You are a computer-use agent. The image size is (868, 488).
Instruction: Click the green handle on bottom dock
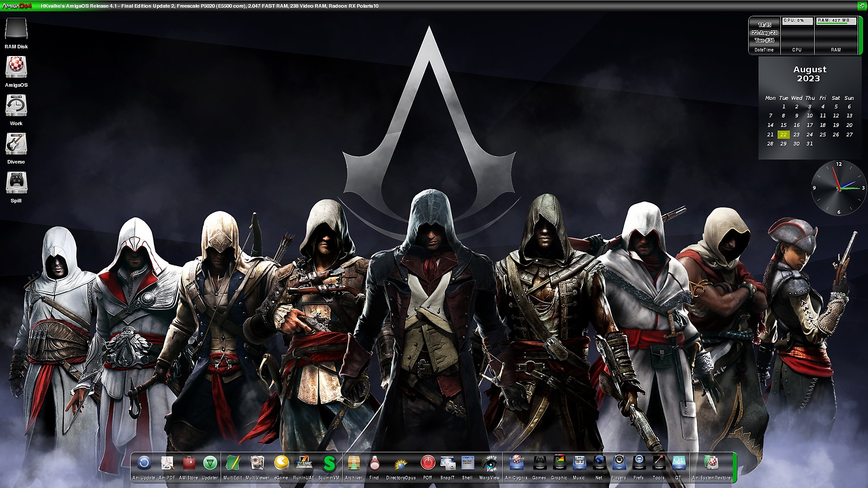[x=735, y=467]
